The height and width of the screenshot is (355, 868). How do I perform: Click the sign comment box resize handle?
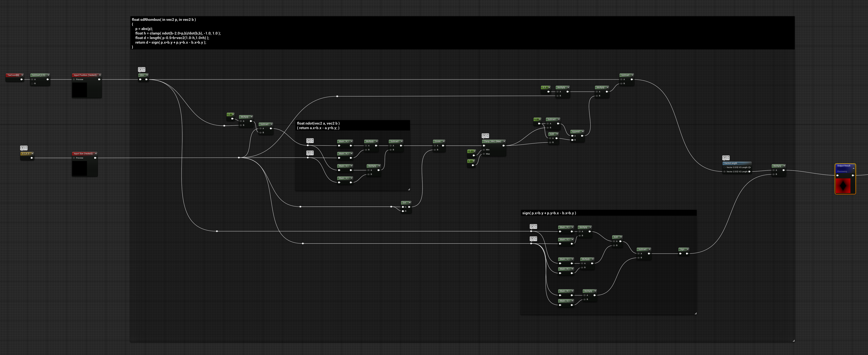[x=695, y=313]
